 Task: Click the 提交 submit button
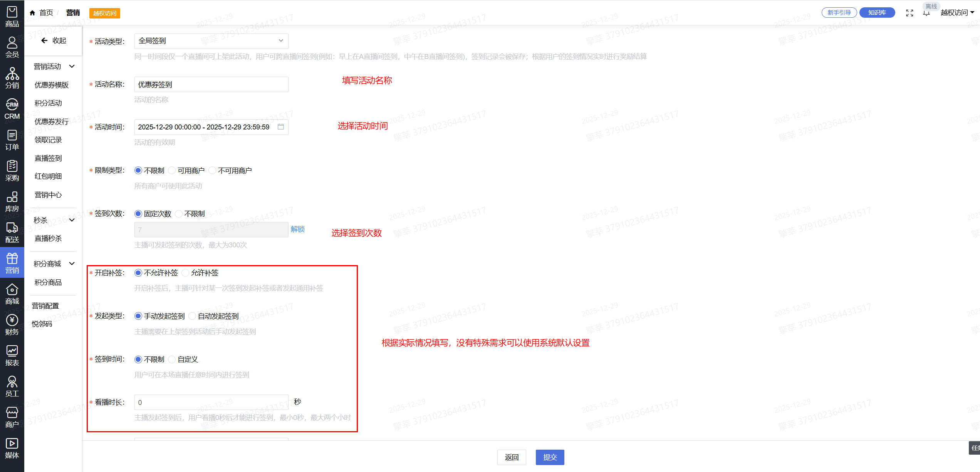(550, 457)
